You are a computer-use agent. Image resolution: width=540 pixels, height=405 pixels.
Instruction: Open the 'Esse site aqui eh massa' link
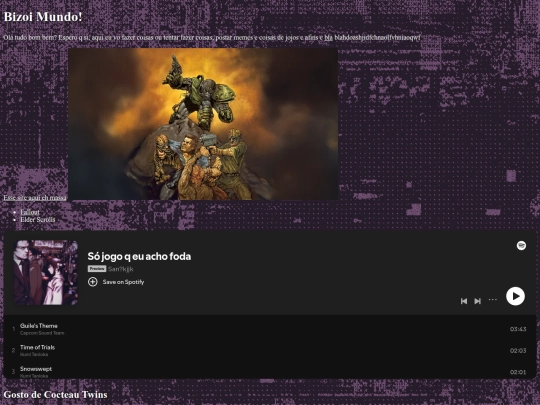(35, 198)
